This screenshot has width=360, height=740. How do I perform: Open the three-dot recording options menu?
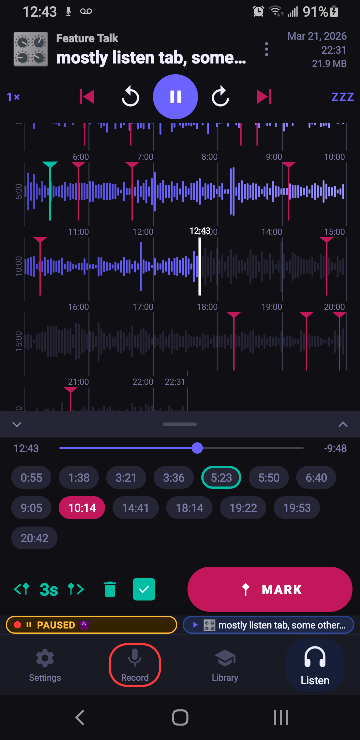tap(267, 49)
